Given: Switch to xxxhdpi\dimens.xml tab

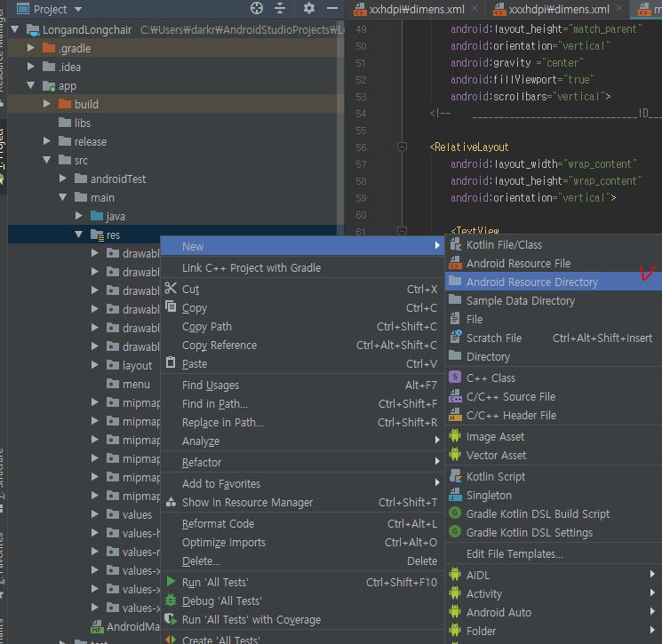Looking at the screenshot, I should click(559, 9).
